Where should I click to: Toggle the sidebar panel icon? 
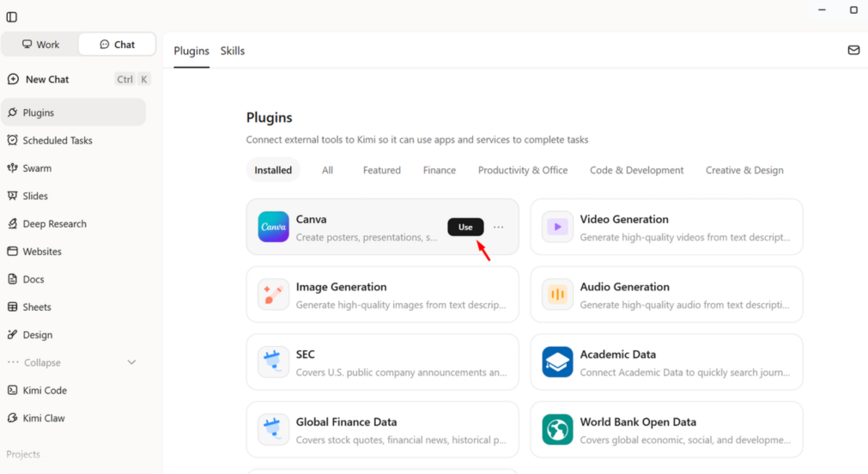tap(12, 17)
